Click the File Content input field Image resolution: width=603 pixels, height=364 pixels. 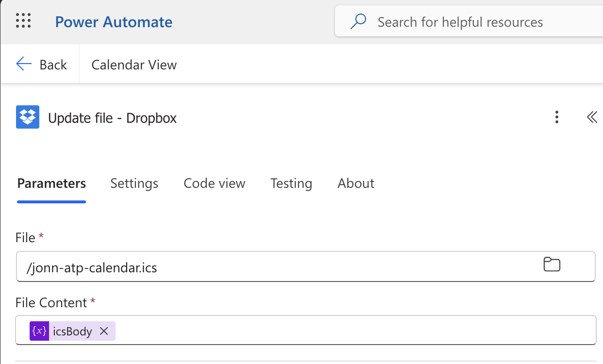point(306,331)
